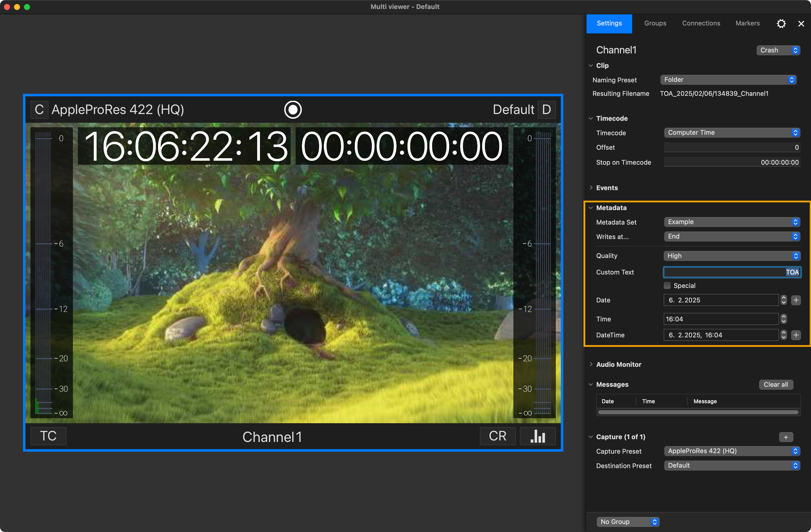Open the Crash record mode dropdown
811x532 pixels.
point(778,50)
